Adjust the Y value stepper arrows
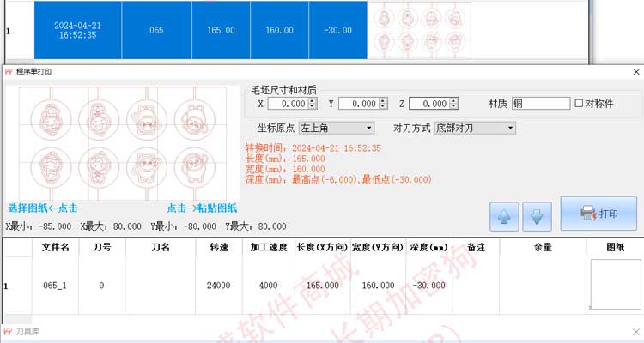The width and height of the screenshot is (644, 343). [x=383, y=104]
